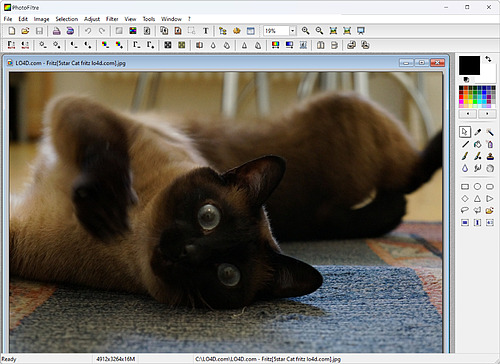Click the Text tool T icon
Viewport: 500px width, 364px height.
(206, 31)
